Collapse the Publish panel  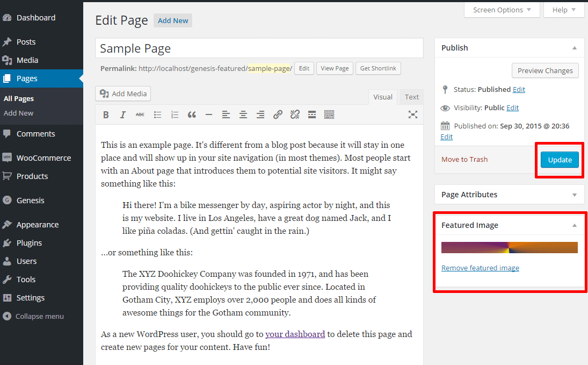575,48
